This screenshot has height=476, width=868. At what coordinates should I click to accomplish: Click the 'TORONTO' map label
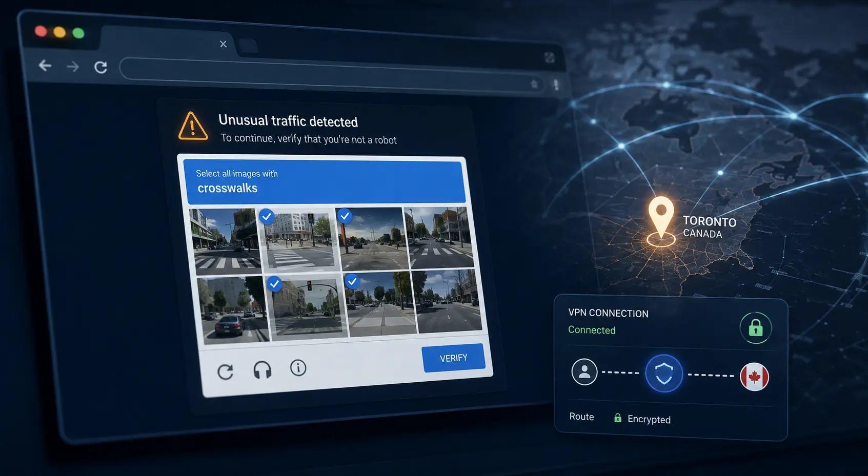point(710,221)
